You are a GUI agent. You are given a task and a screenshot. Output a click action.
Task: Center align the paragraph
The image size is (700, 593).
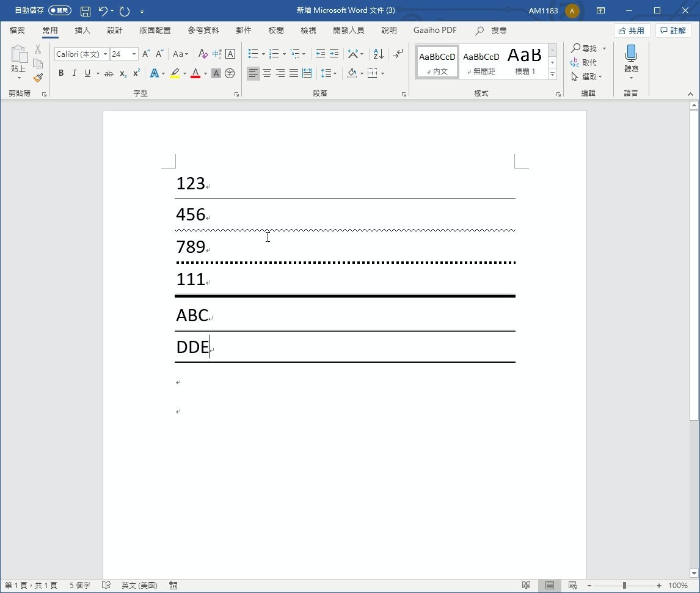267,73
